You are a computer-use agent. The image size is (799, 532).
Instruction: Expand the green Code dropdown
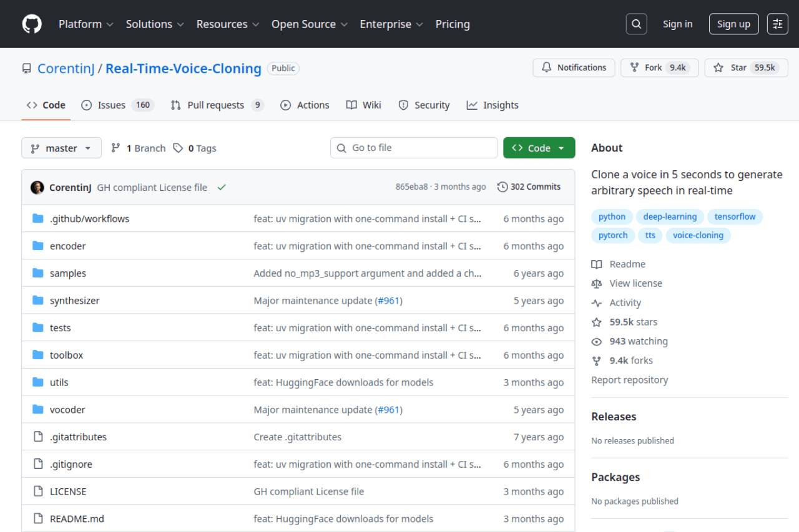click(539, 148)
